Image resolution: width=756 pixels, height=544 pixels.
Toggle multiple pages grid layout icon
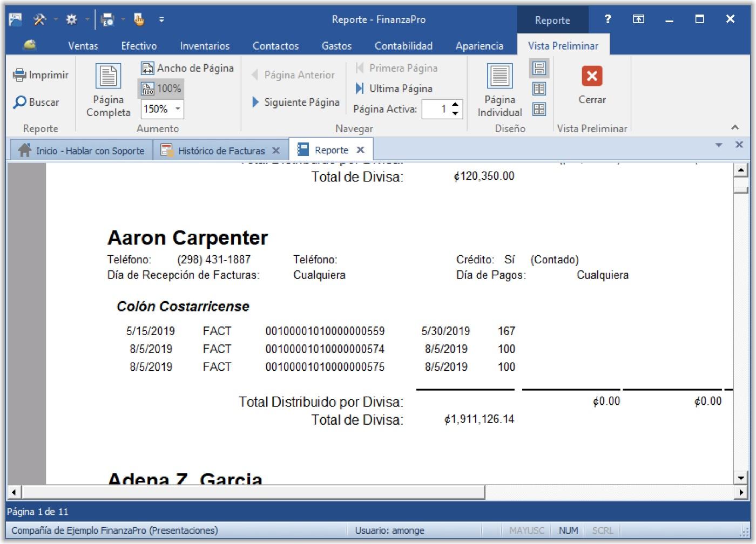539,110
